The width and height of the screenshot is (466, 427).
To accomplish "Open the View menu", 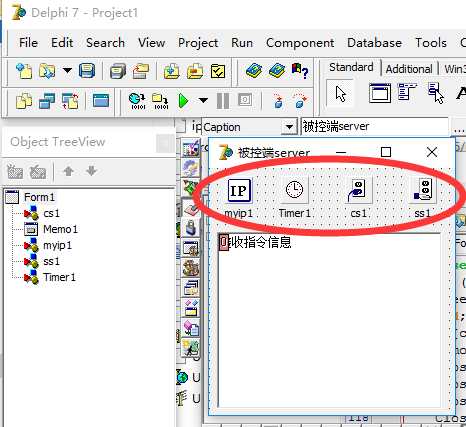I will [x=152, y=43].
